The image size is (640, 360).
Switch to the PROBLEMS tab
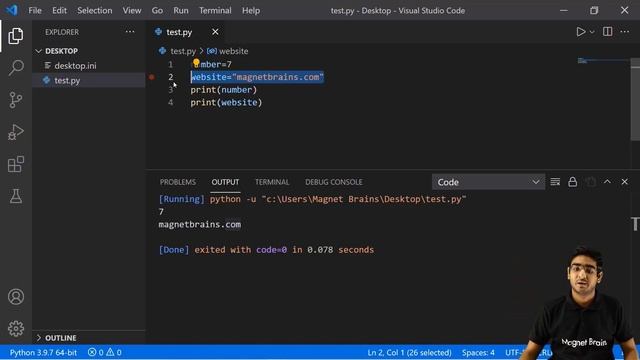[178, 182]
